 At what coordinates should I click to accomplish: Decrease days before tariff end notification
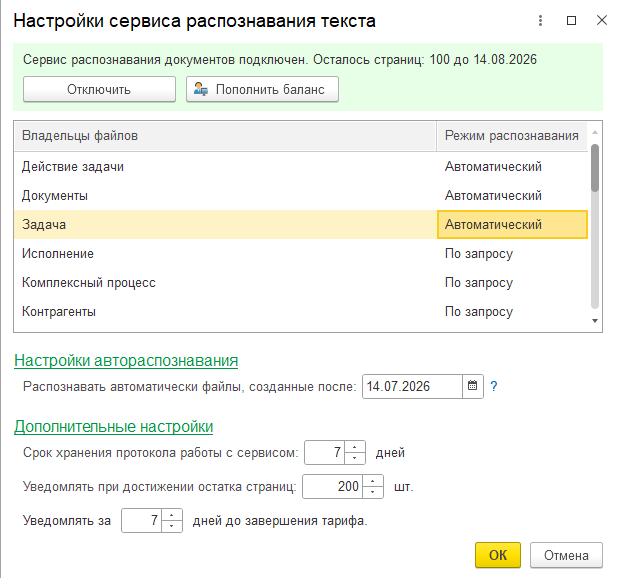point(172,526)
